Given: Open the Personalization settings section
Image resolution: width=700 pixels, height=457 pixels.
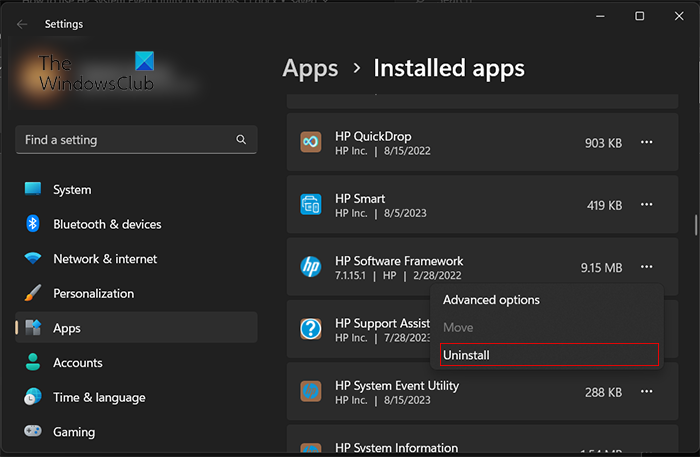Looking at the screenshot, I should pos(93,294).
